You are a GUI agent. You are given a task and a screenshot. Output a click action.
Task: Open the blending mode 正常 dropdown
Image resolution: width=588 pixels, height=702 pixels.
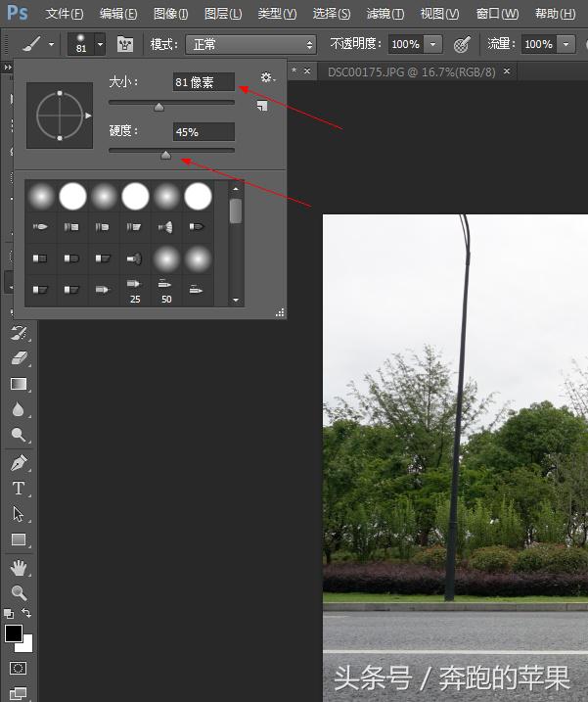point(250,44)
